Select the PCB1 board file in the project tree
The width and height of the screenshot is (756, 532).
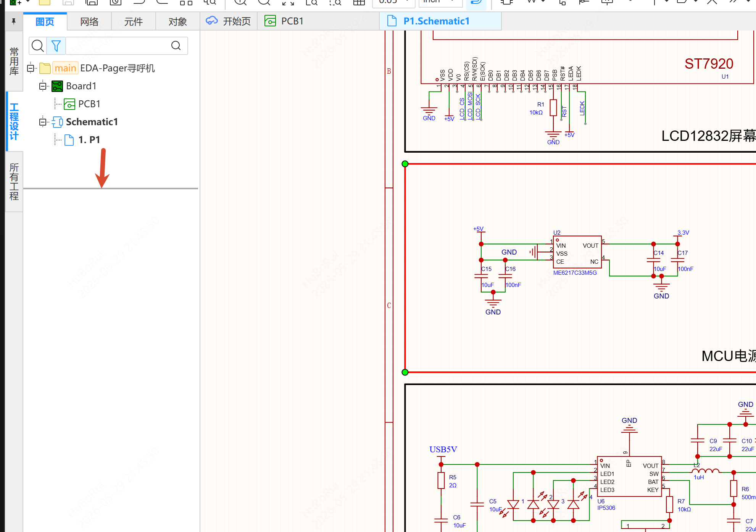(89, 104)
